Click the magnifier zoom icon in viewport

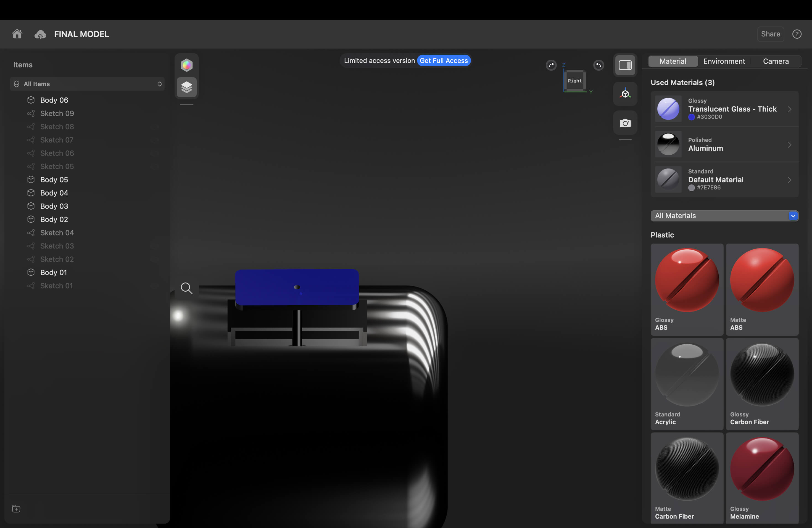[186, 288]
